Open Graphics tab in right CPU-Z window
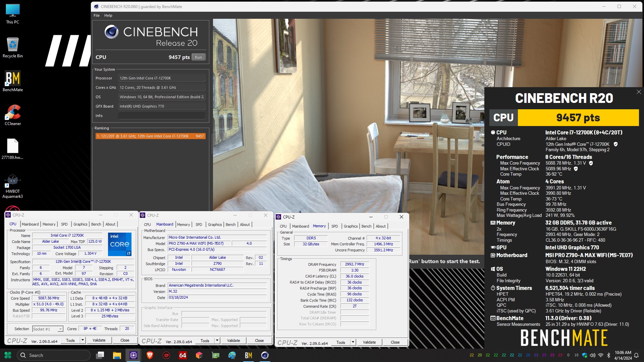 pos(351,226)
